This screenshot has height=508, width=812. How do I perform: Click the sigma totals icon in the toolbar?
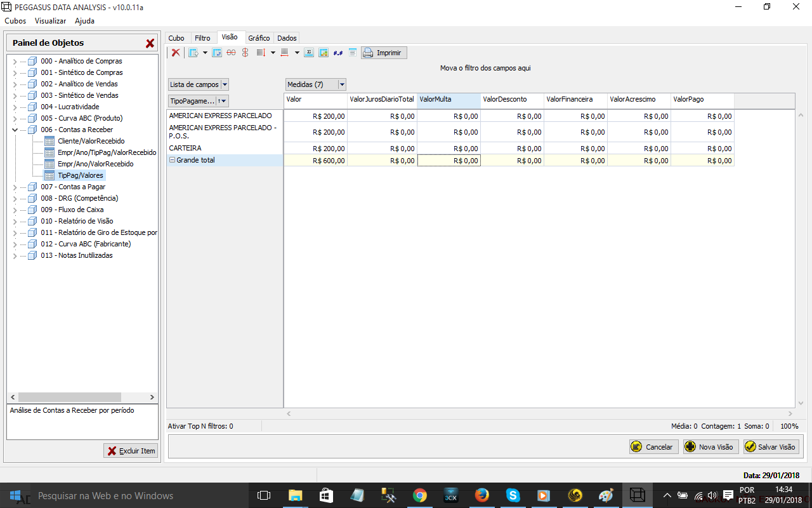click(x=309, y=53)
